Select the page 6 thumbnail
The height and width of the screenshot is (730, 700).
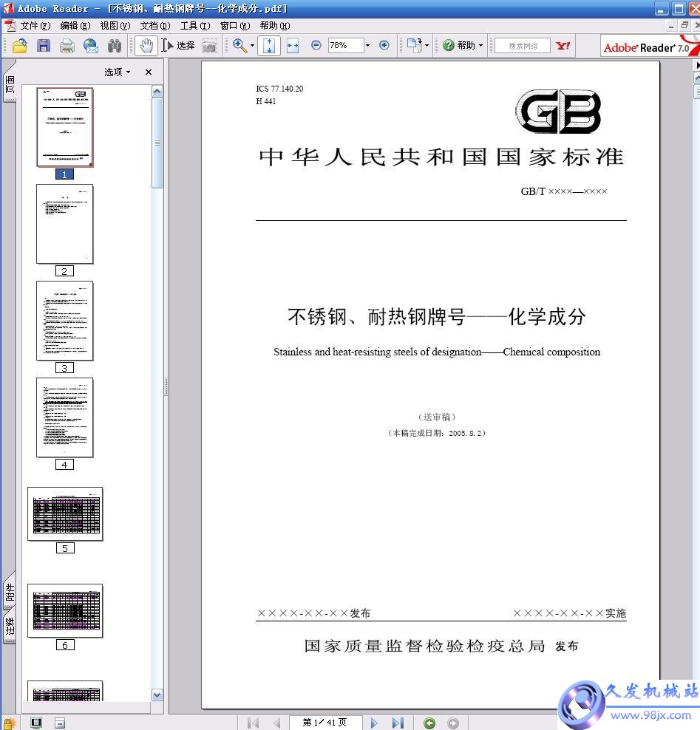tap(65, 611)
